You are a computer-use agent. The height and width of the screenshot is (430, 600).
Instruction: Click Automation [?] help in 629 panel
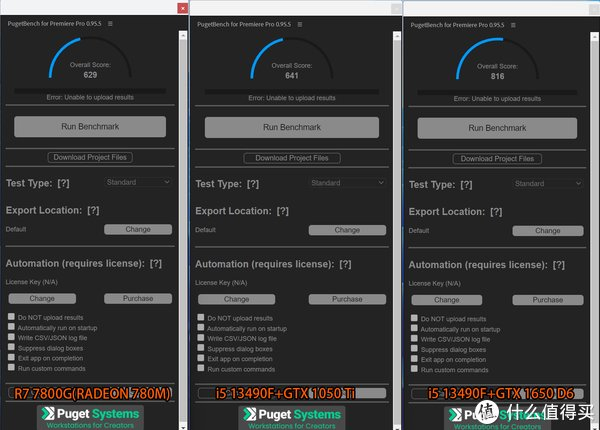click(156, 264)
